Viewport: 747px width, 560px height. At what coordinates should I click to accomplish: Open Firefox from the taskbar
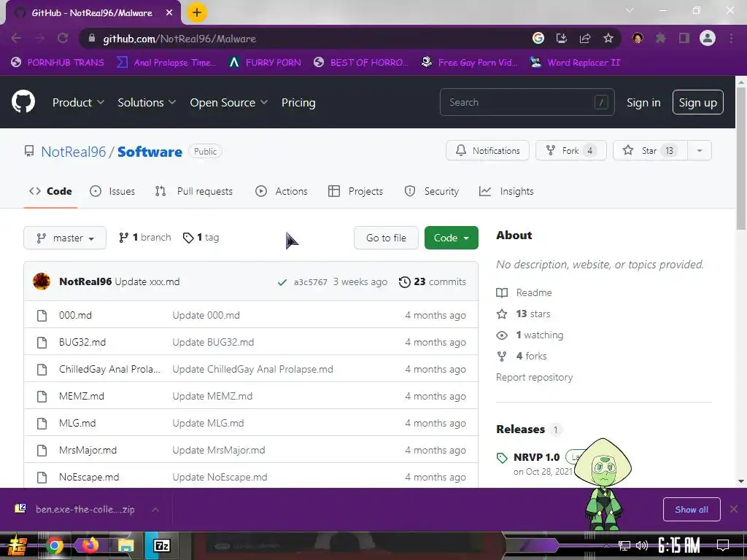pos(90,545)
